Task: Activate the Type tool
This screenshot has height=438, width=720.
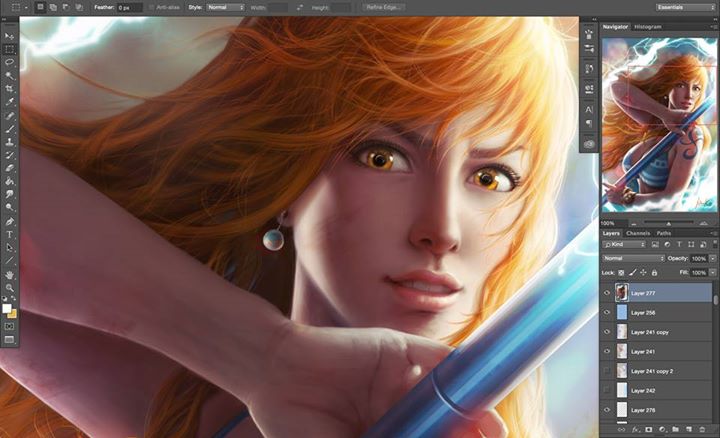Action: click(x=10, y=234)
